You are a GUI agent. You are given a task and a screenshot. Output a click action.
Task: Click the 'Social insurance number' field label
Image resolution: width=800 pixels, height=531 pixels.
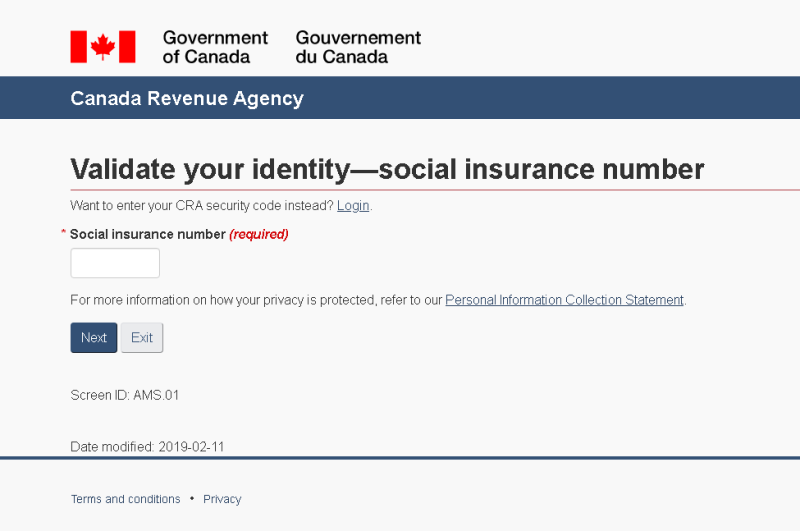point(147,234)
